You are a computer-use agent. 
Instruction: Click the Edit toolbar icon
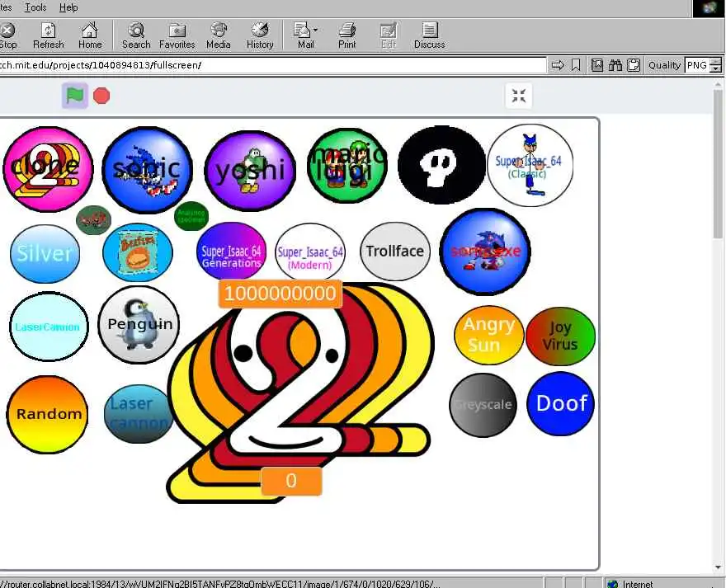click(388, 35)
